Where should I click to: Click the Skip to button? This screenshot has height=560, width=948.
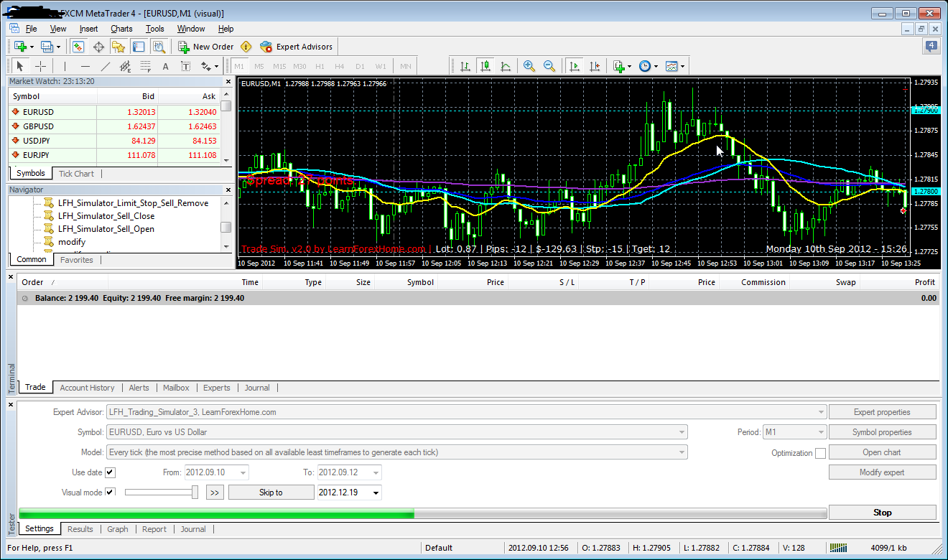point(271,493)
